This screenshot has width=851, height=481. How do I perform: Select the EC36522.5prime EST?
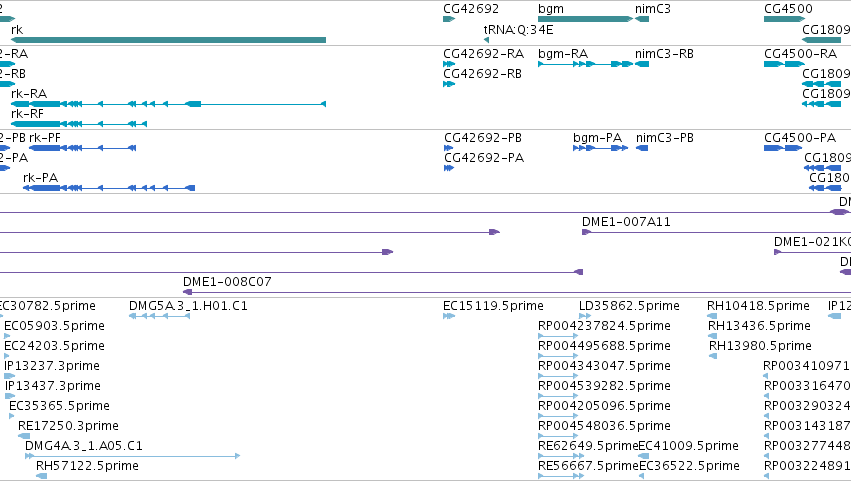(642, 476)
